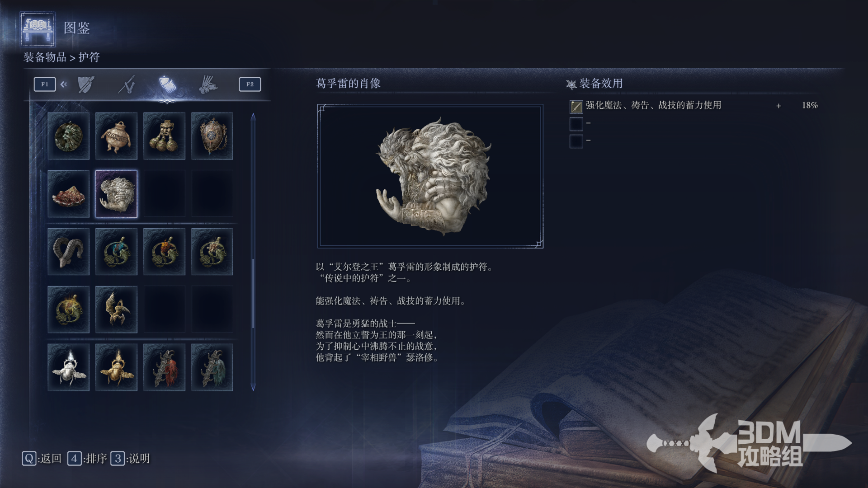Toggle the second empty effect checkbox
Viewport: 868px width, 488px height.
click(576, 124)
